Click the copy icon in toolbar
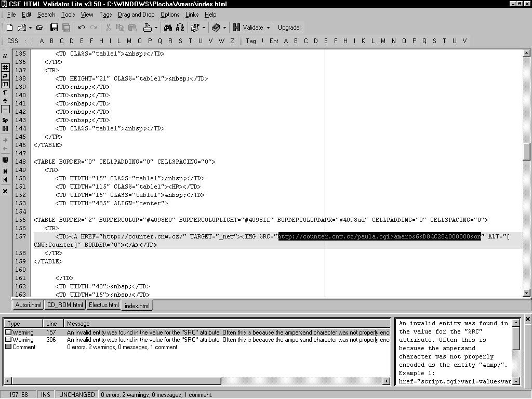Viewport: 532px width, 399px height. point(120,28)
